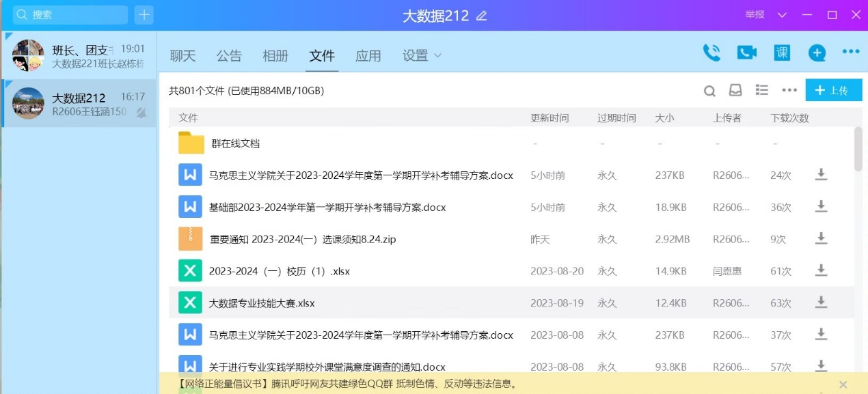
Task: Expand the 设置 dropdown tab
Action: click(422, 56)
